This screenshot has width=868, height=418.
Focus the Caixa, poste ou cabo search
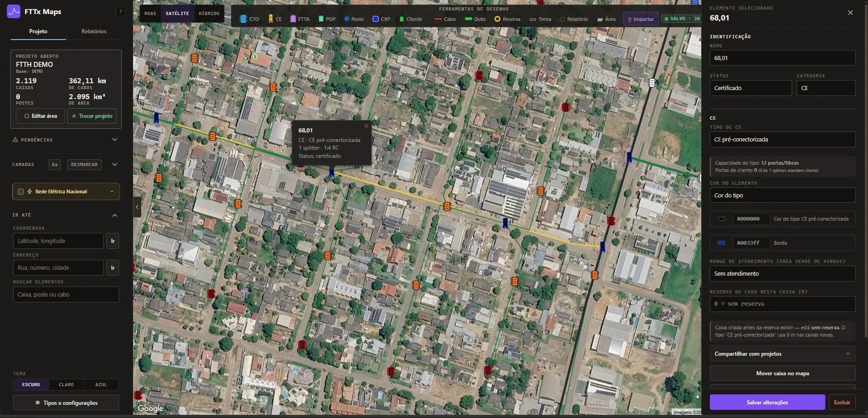[x=66, y=295]
